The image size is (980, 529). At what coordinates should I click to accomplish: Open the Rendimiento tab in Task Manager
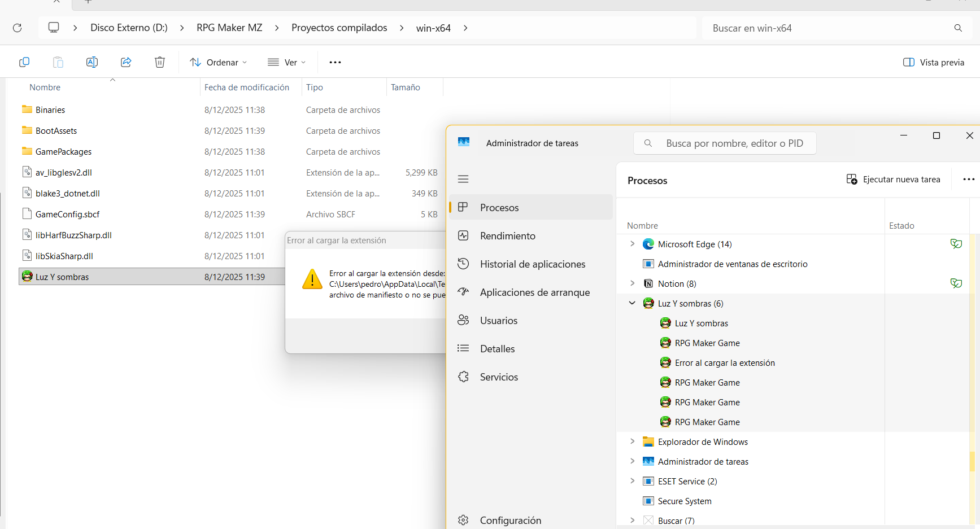coord(531,235)
